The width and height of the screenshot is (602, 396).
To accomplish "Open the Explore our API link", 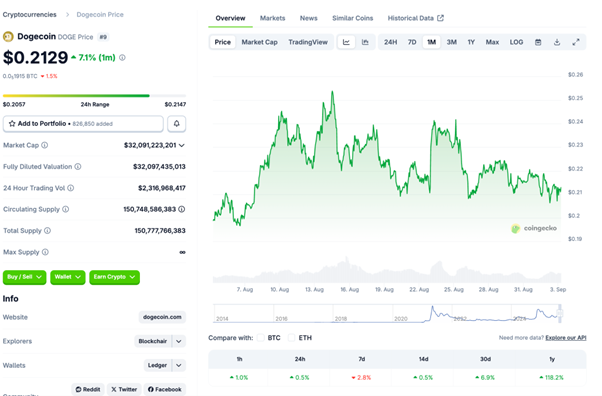I will (x=566, y=338).
